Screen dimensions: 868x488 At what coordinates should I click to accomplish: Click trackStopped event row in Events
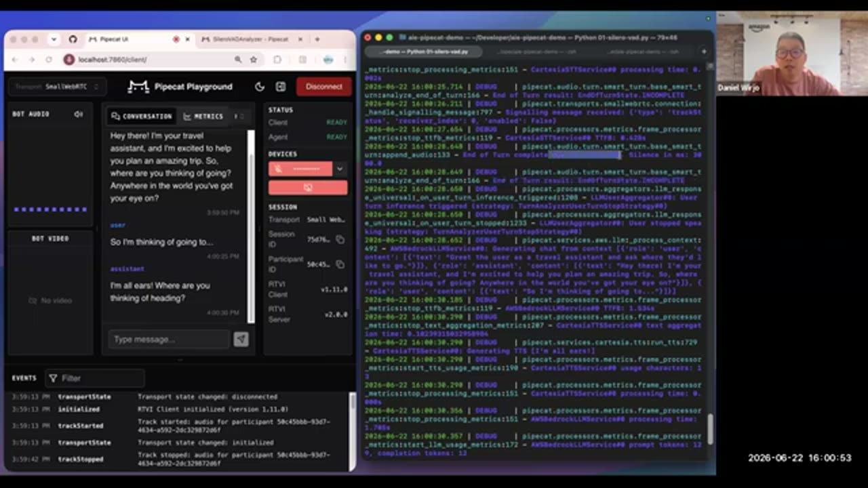point(179,459)
